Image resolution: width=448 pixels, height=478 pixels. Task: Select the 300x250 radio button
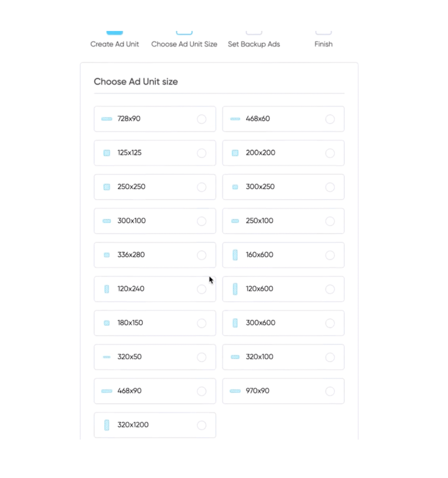tap(330, 187)
